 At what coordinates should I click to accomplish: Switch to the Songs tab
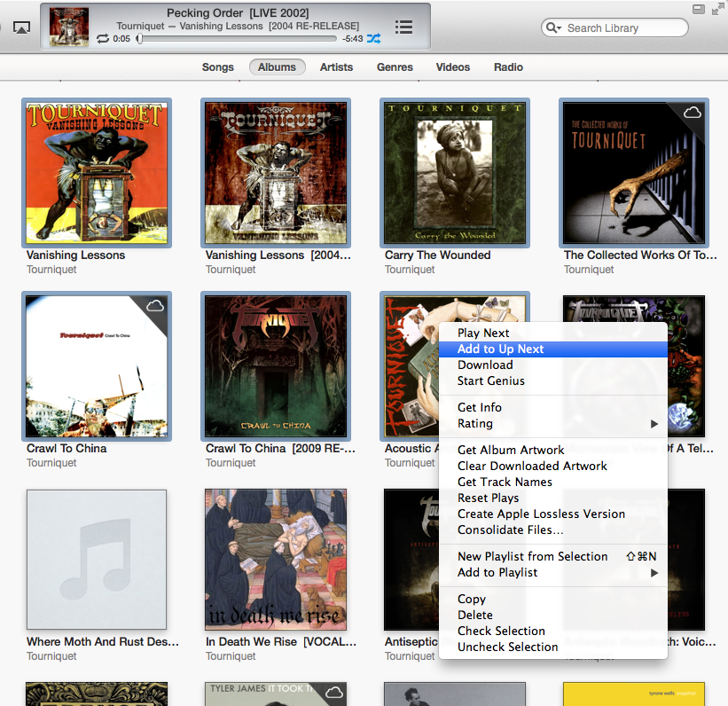tap(218, 67)
